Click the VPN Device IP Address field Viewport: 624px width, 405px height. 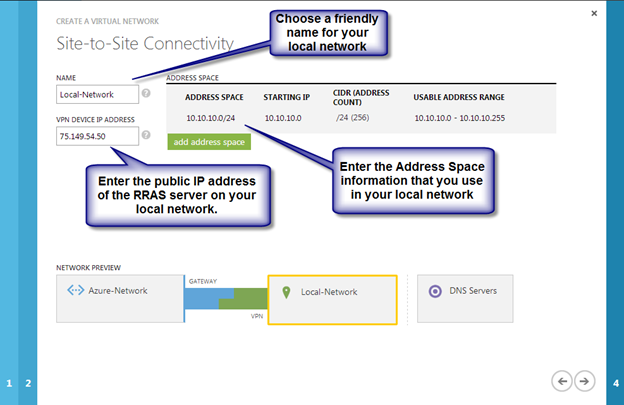pyautogui.click(x=96, y=135)
